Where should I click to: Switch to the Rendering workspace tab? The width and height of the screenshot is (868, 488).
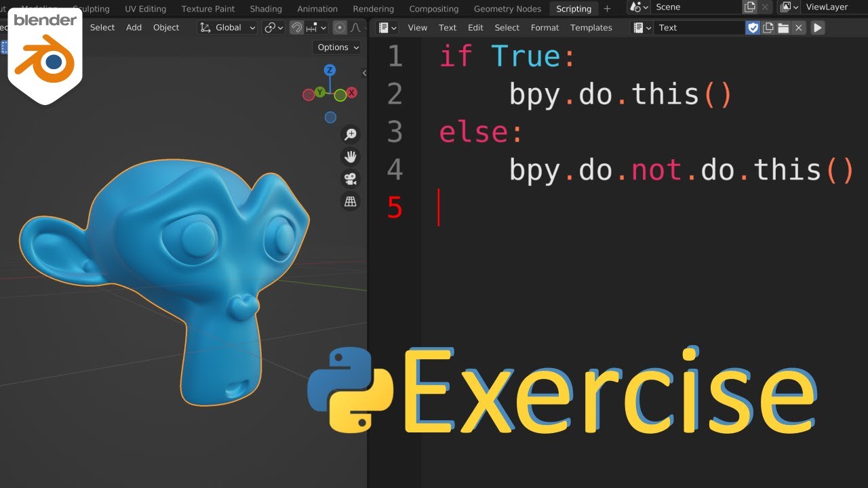[373, 9]
